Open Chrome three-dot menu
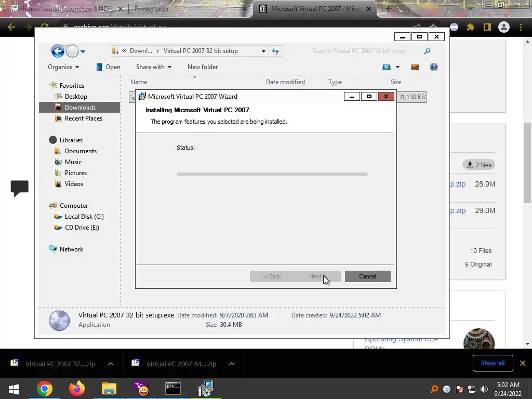 (x=521, y=27)
